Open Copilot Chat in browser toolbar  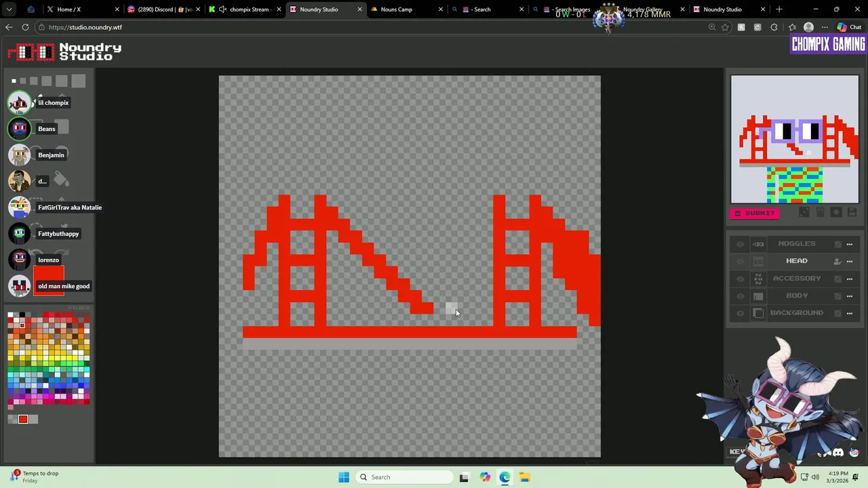coord(849,27)
